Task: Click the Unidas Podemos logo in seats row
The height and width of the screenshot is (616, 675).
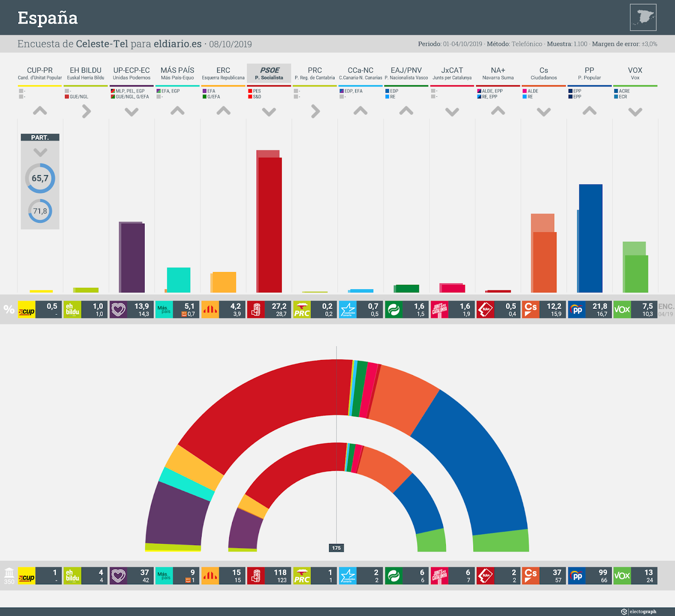Action: [119, 576]
